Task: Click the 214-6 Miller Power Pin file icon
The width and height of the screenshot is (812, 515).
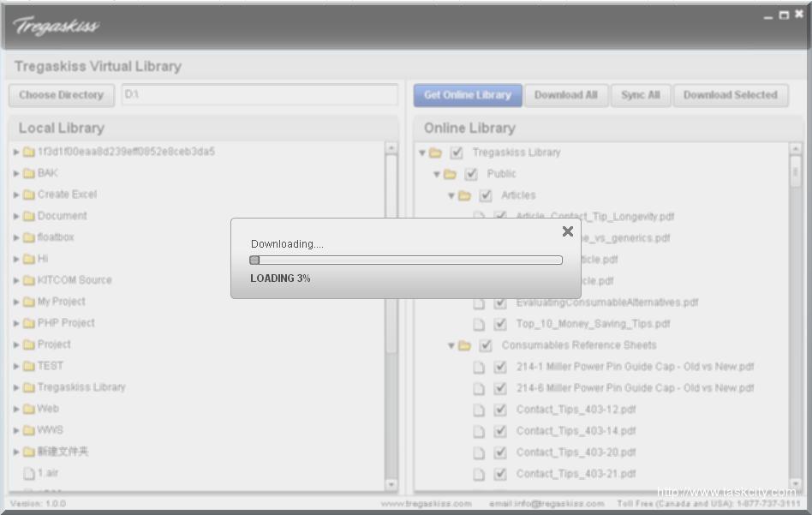Action: (479, 388)
